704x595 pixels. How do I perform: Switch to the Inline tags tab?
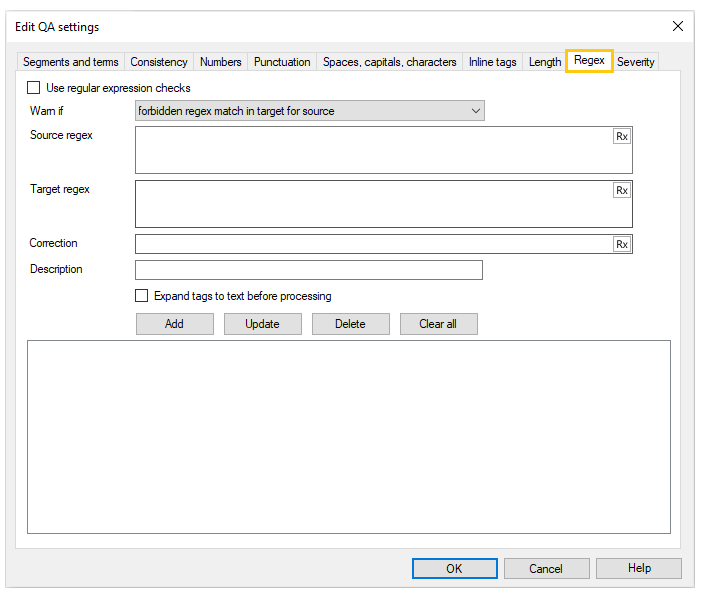pos(493,62)
